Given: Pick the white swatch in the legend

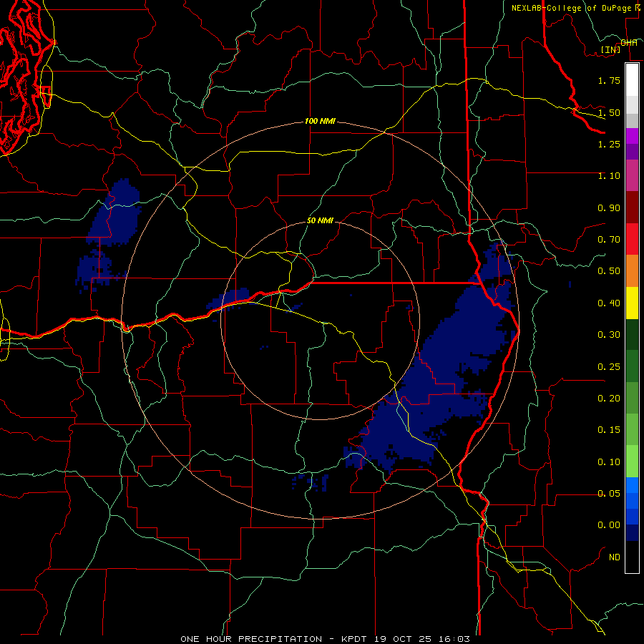Looking at the screenshot, I should (632, 80).
